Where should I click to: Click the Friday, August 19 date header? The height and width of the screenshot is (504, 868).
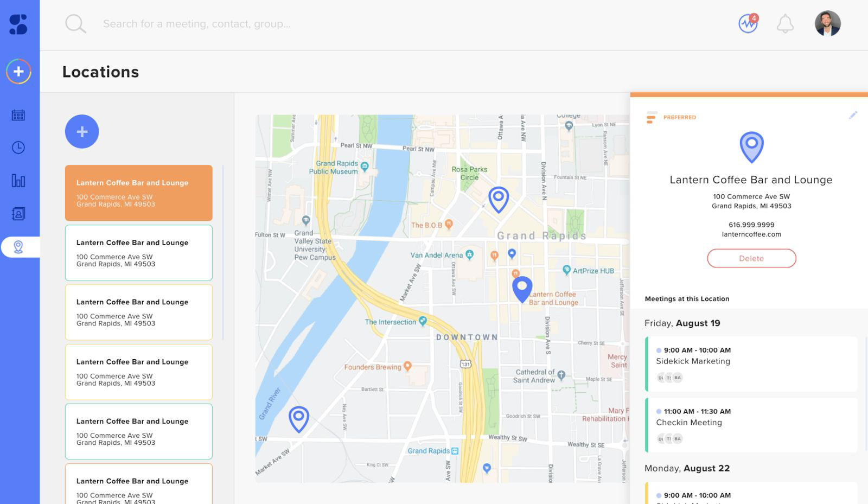[682, 323]
